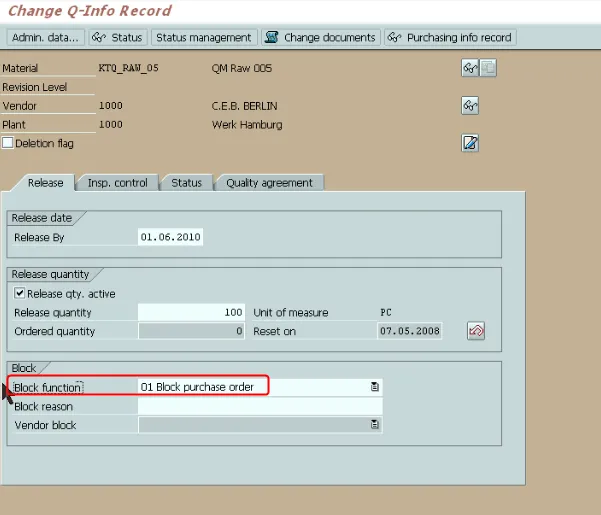Display vendor via glasses icon beside C.E.B. BERLIN

coord(470,105)
